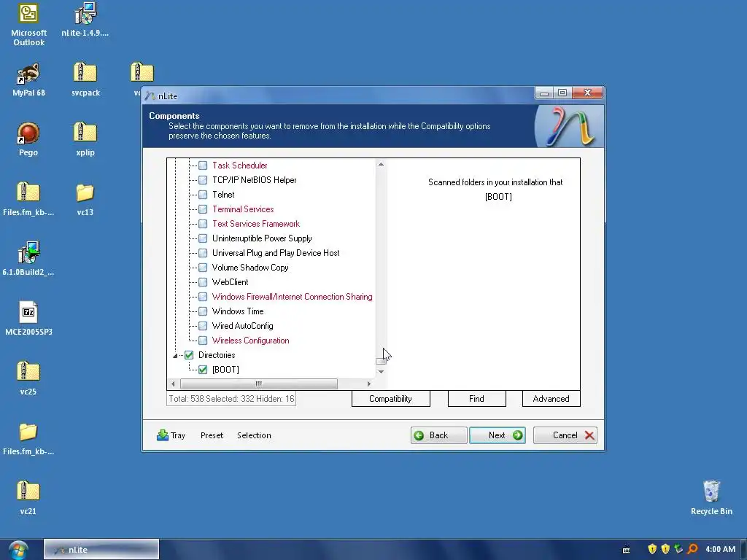Viewport: 747px width, 560px height.
Task: Check Uninterruptible Power Supply checkbox
Action: (x=203, y=238)
